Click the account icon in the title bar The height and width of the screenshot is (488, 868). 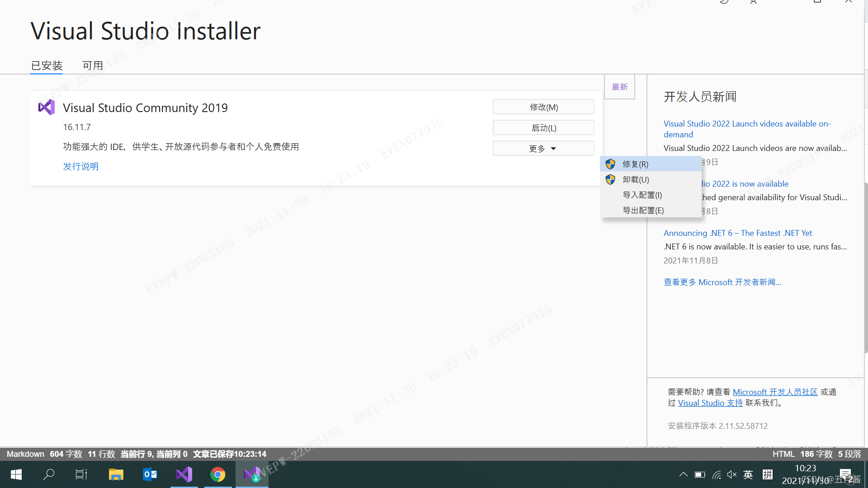[x=753, y=2]
